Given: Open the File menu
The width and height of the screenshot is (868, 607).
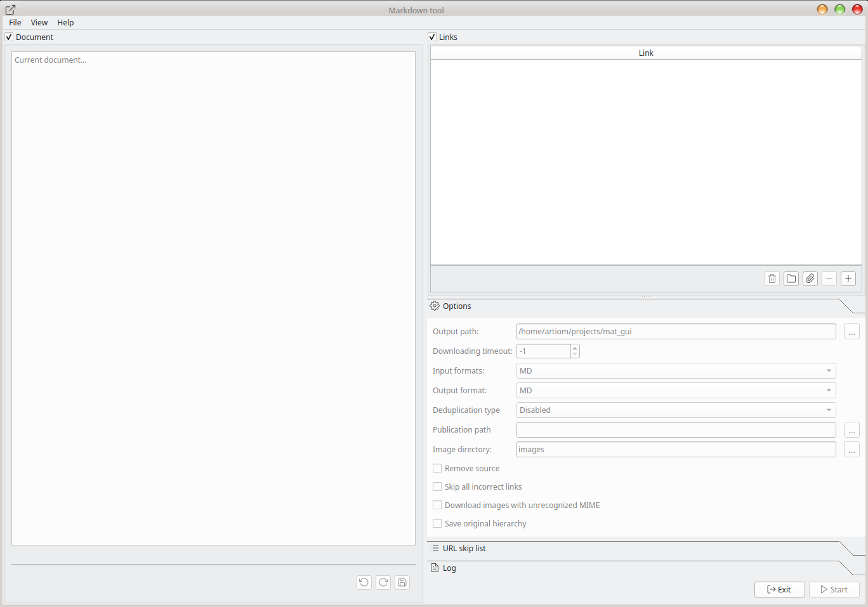Looking at the screenshot, I should coord(15,22).
